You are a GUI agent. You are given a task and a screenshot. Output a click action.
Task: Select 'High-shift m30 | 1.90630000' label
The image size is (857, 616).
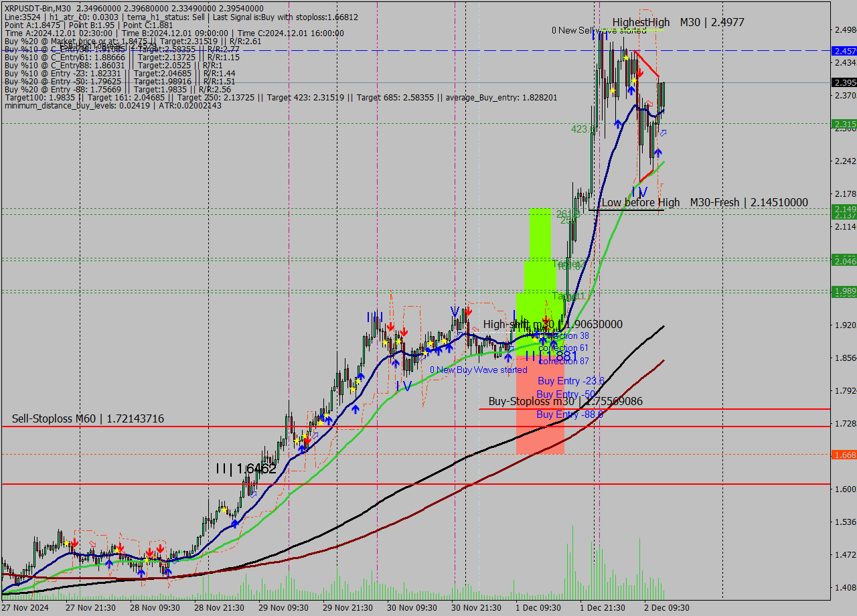pyautogui.click(x=552, y=324)
